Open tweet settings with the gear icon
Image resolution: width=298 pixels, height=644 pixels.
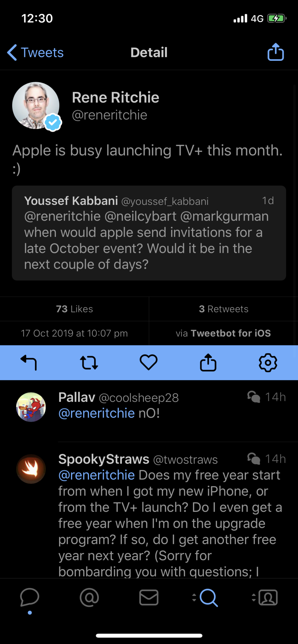point(268,363)
